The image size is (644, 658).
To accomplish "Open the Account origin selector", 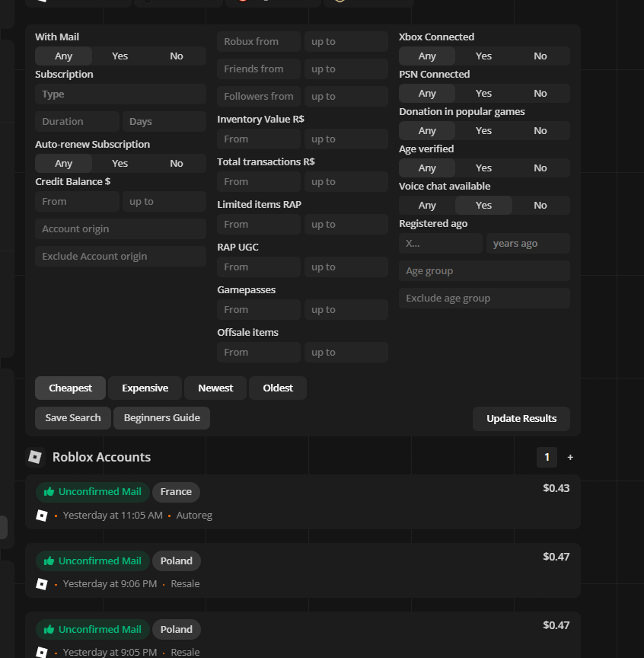I will coord(120,228).
